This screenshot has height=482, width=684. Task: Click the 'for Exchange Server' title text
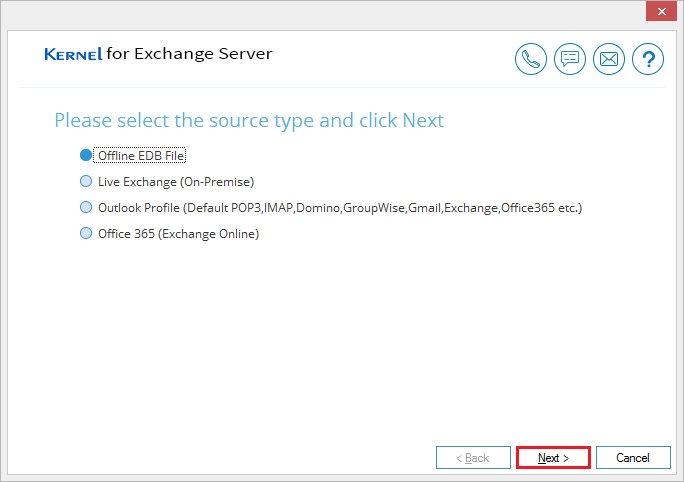[x=189, y=54]
